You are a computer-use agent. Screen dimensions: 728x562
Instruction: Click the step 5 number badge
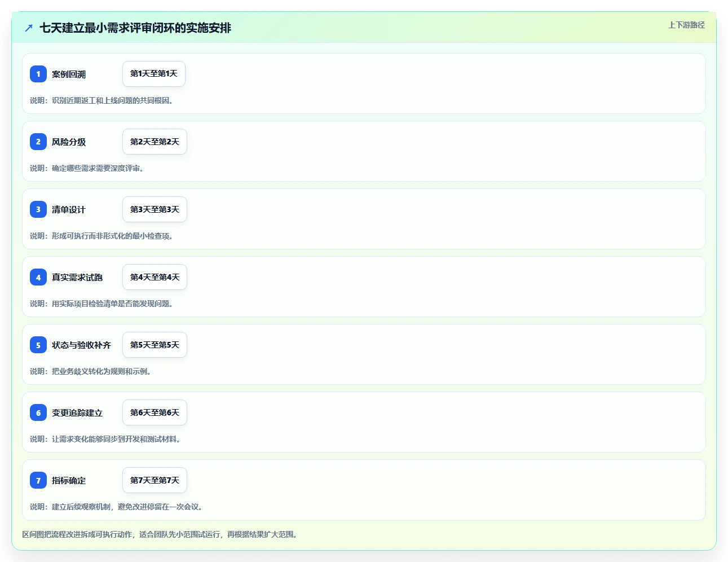pos(38,345)
